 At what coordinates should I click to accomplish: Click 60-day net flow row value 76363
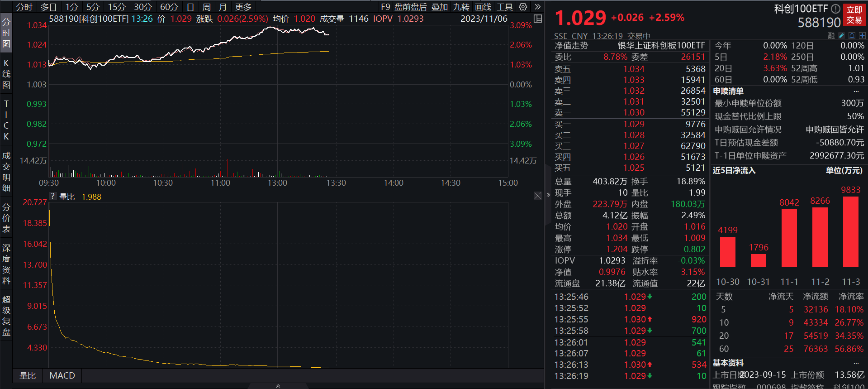pyautogui.click(x=816, y=349)
